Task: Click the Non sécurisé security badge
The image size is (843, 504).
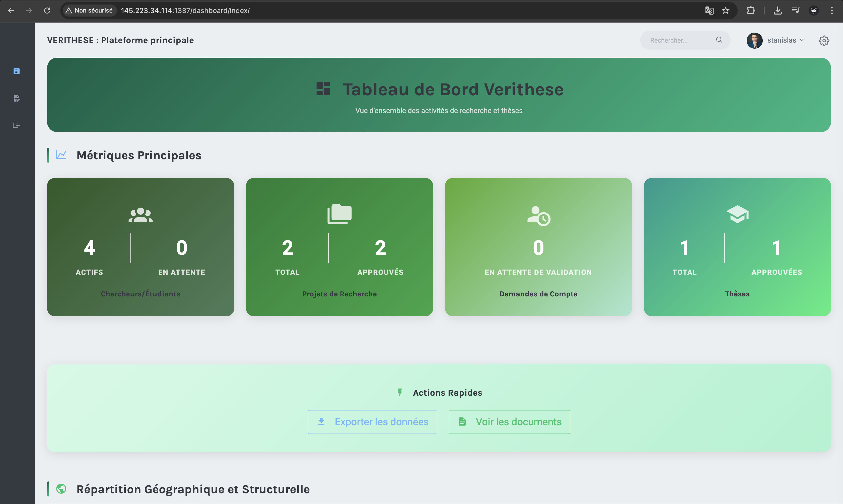Action: click(89, 10)
